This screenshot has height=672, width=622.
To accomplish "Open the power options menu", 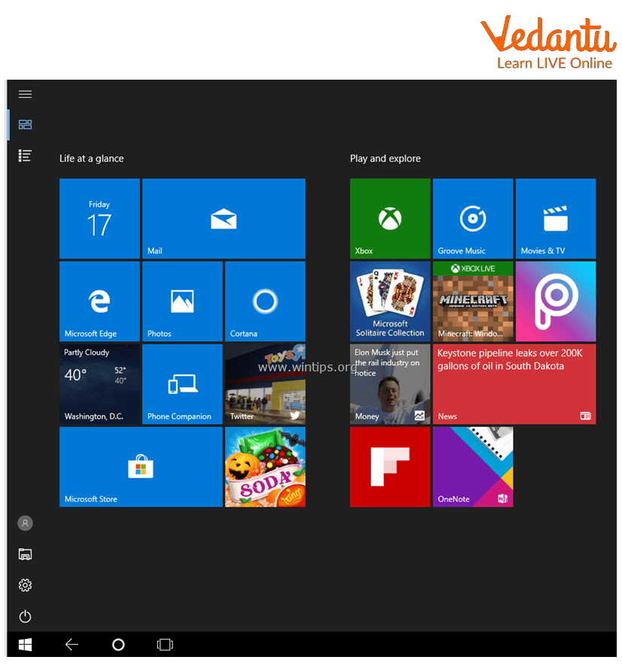I will tap(25, 616).
